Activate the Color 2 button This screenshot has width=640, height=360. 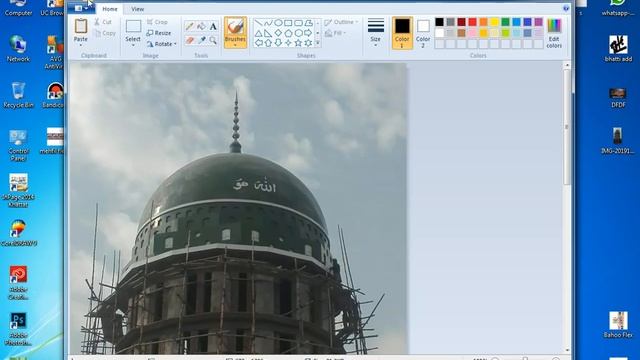(423, 33)
